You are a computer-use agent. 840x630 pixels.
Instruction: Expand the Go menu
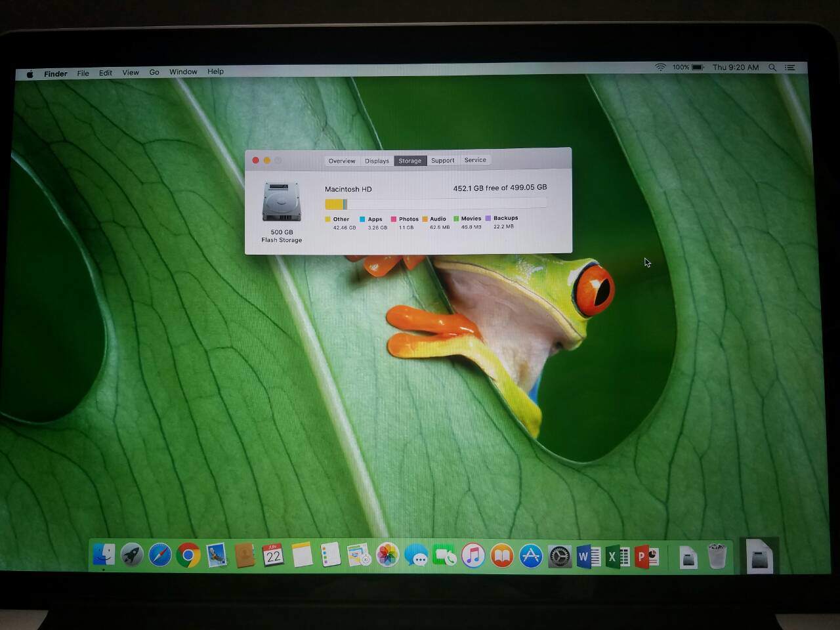154,72
